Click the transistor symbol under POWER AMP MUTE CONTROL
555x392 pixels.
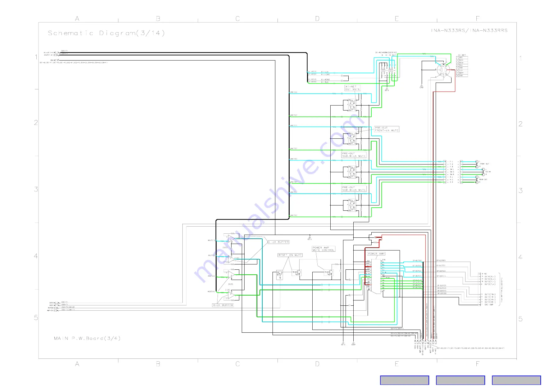tap(329, 273)
